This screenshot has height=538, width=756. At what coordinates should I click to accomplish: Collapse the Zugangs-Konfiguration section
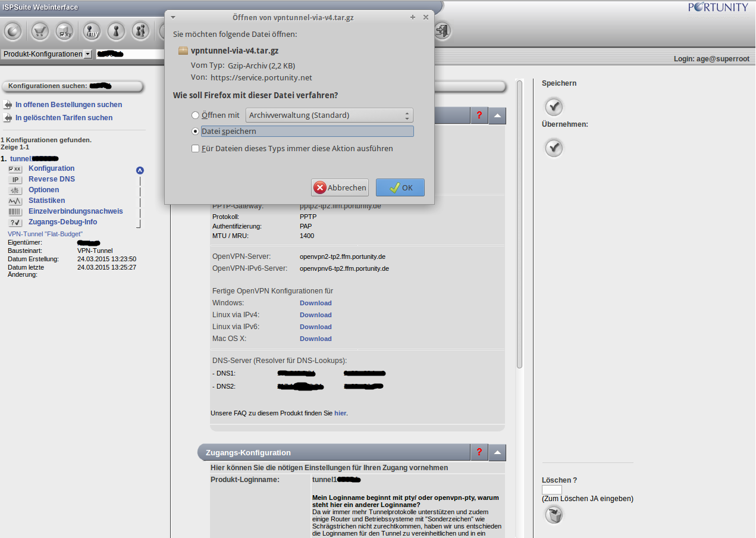498,453
